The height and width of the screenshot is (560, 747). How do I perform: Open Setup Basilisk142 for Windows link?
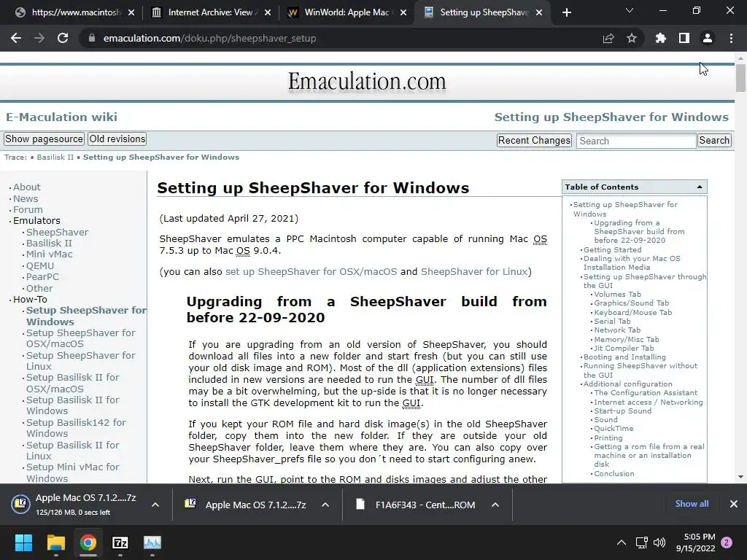76,427
